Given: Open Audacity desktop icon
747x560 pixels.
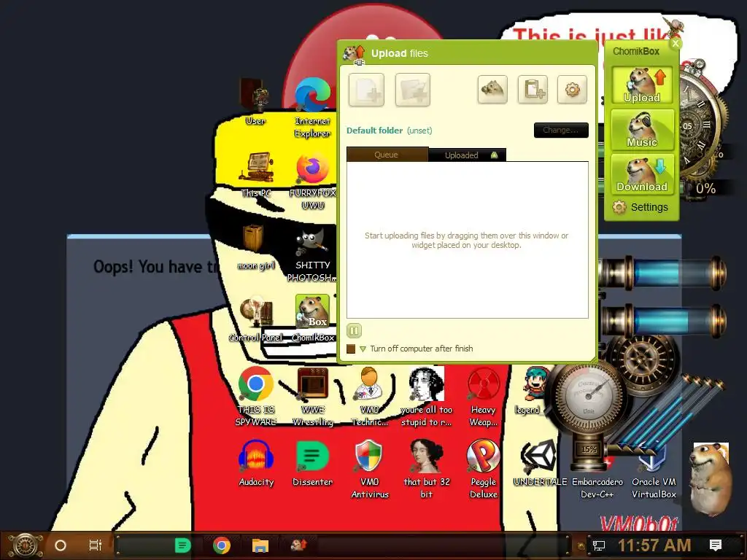Looking at the screenshot, I should click(256, 463).
